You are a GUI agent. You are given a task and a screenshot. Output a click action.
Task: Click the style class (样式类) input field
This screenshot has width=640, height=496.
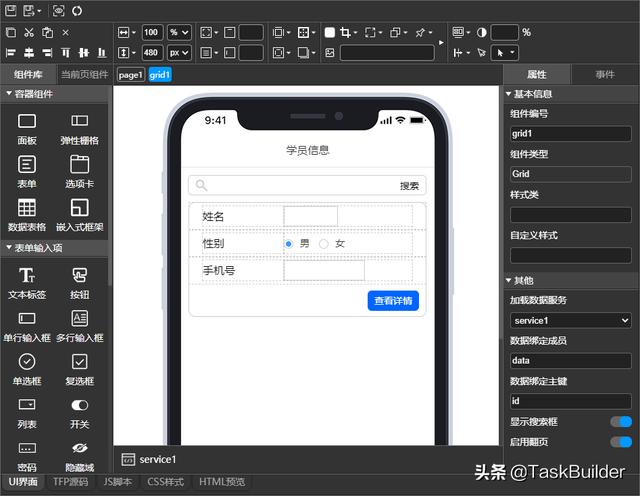(x=570, y=214)
